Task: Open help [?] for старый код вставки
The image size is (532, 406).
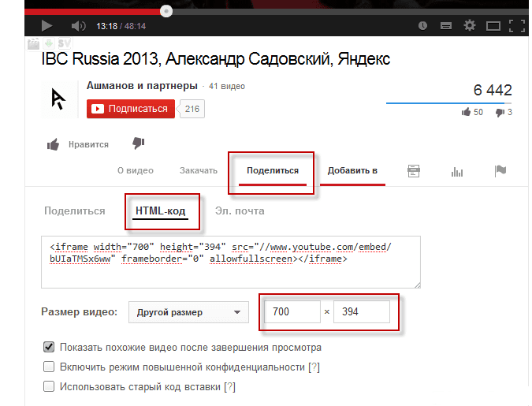Action: (229, 386)
